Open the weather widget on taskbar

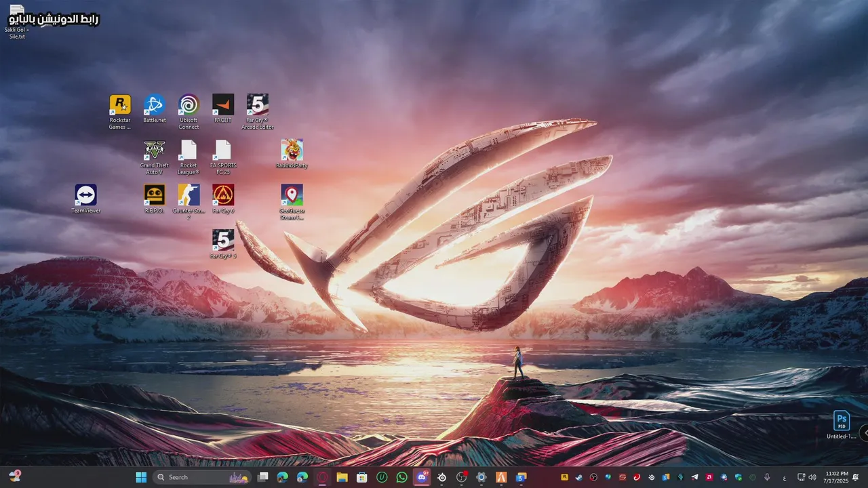click(x=14, y=476)
